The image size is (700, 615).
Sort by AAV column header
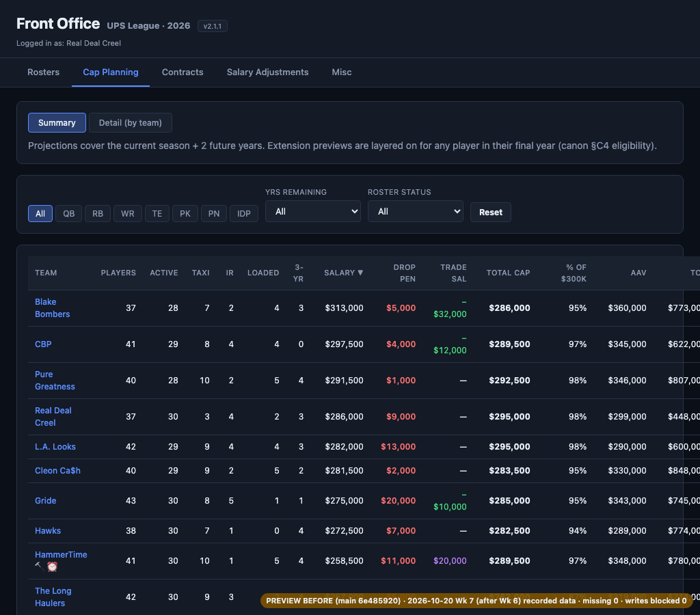pos(638,273)
